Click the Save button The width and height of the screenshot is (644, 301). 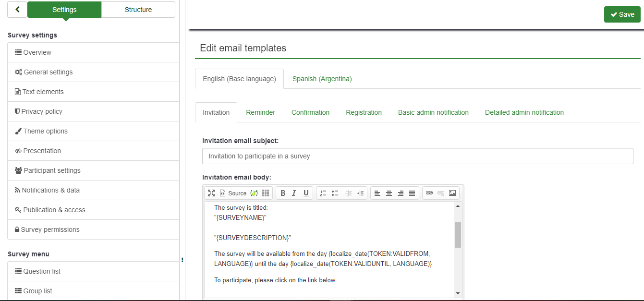click(x=622, y=14)
